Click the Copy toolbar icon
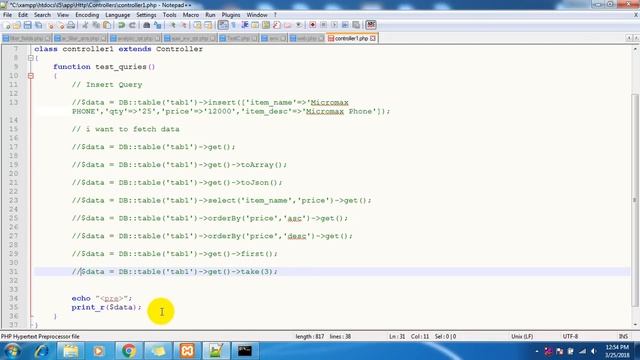The height and width of the screenshot is (360, 640). (x=96, y=25)
